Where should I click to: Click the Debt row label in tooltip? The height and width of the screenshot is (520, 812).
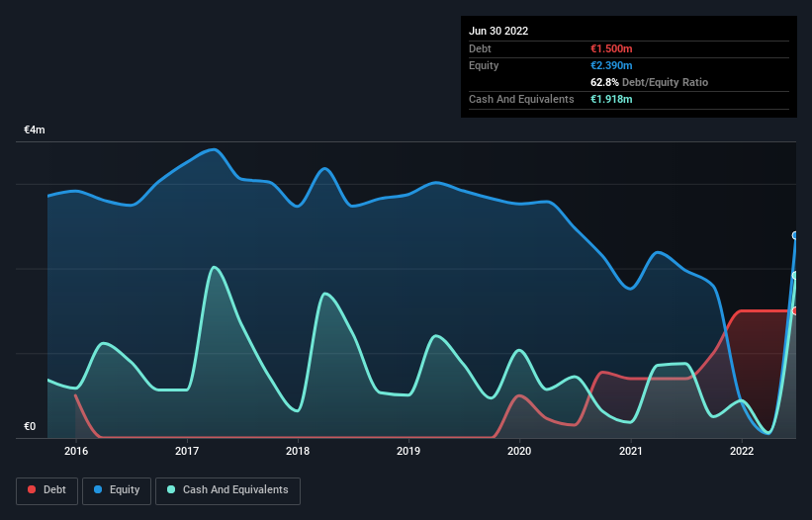point(480,48)
